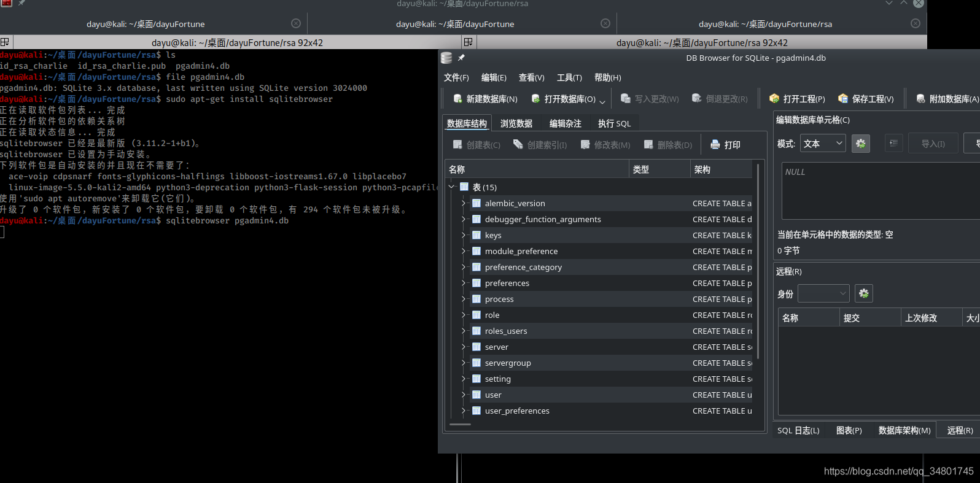
Task: Close the first dayuFortune terminal tab
Action: pyautogui.click(x=296, y=23)
